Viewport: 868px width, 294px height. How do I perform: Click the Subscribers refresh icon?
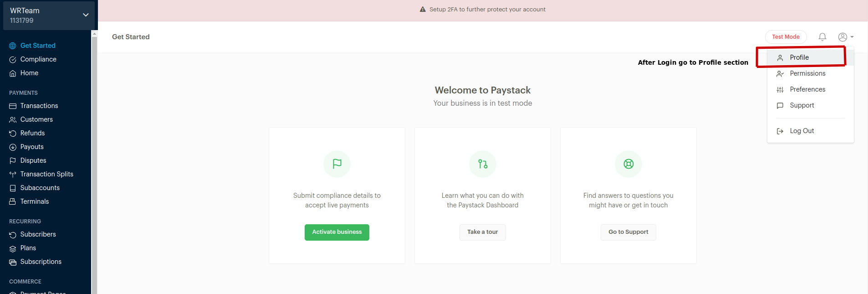[13, 235]
